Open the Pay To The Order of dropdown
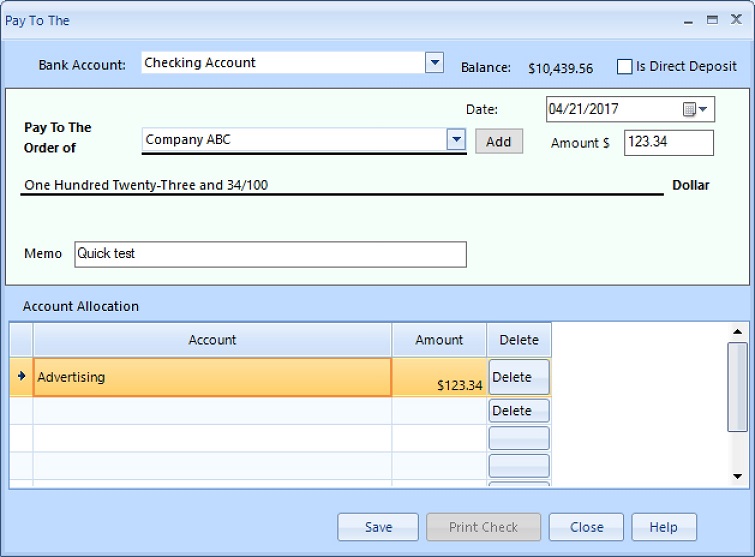 (x=456, y=140)
